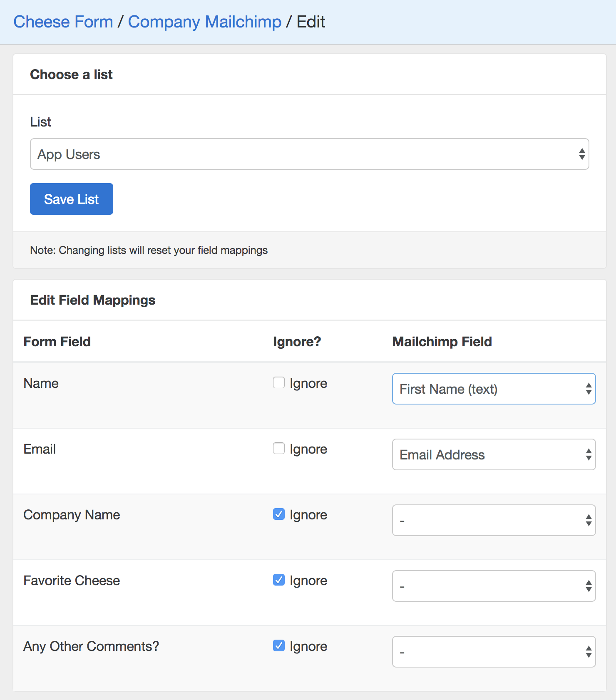Open Any Other Comments Mailchimp dropdown
The height and width of the screenshot is (700, 616).
pos(494,652)
